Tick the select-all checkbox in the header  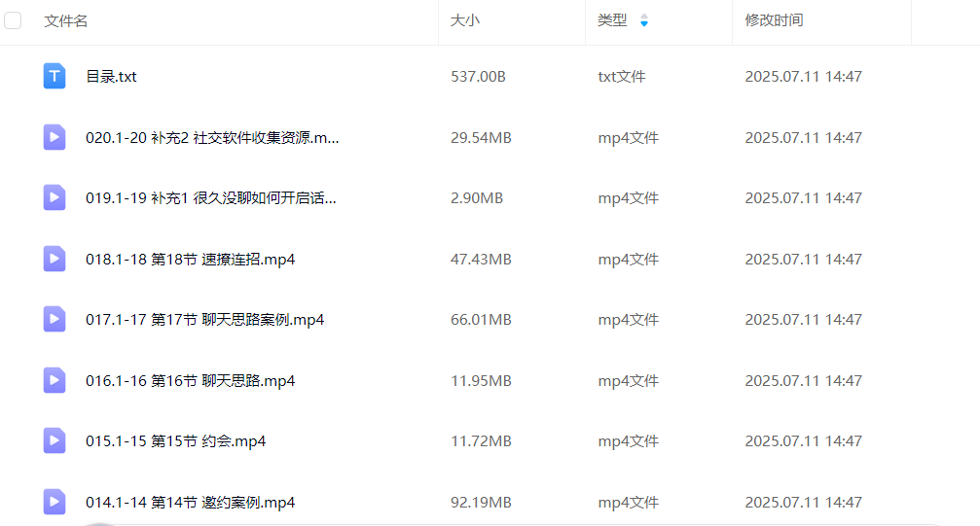coord(14,20)
